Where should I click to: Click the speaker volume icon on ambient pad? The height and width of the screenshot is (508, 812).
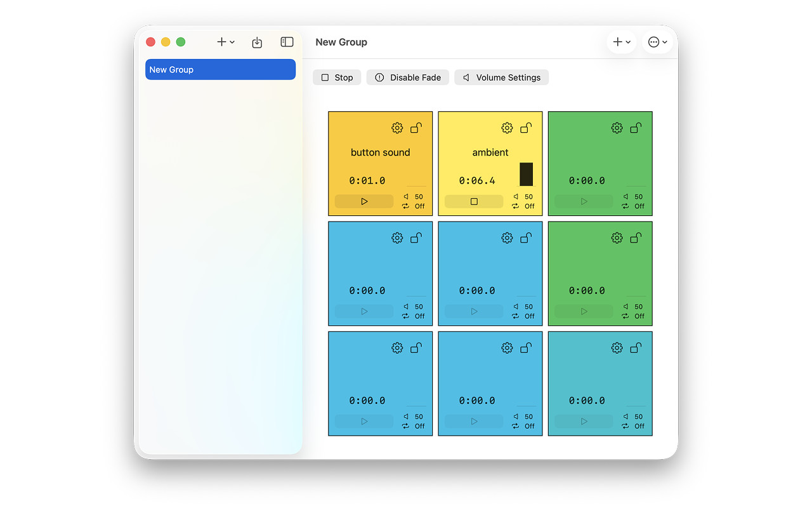click(516, 197)
